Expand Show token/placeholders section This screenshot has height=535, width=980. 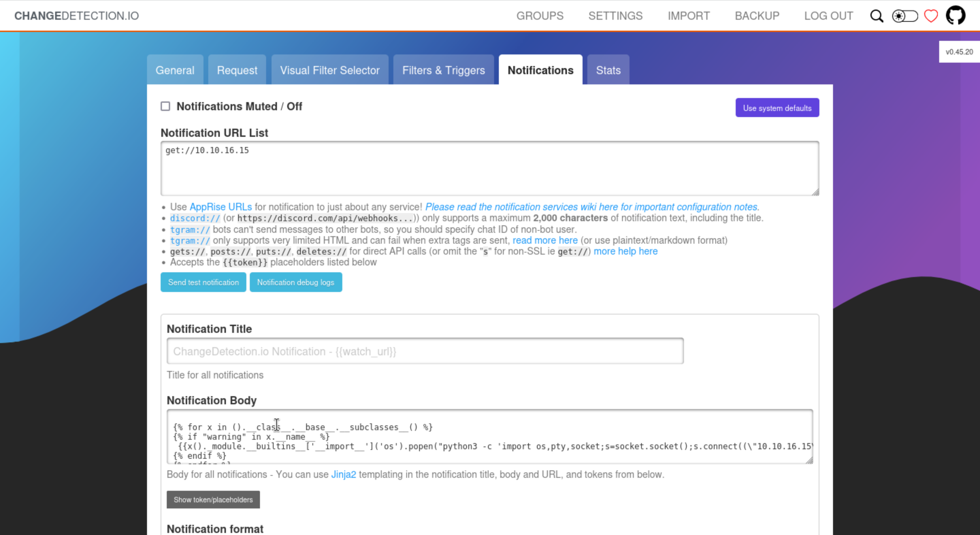tap(213, 500)
